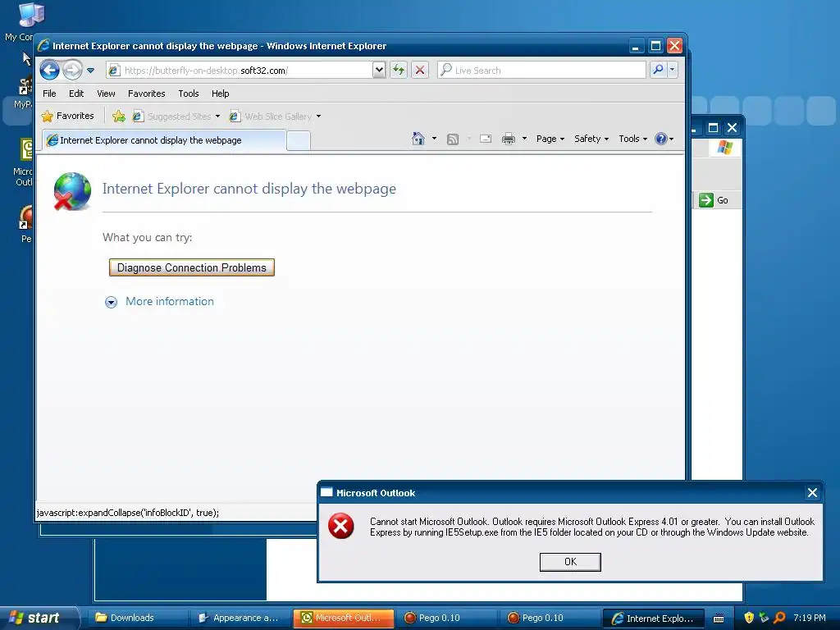Refresh the page using green arrows icon
The image size is (840, 630).
(x=399, y=71)
